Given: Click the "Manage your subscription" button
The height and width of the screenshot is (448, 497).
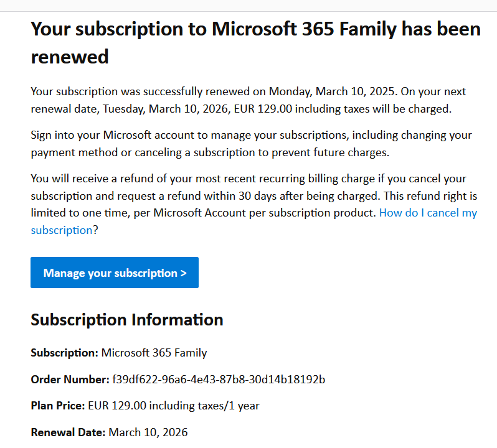Looking at the screenshot, I should 114,273.
